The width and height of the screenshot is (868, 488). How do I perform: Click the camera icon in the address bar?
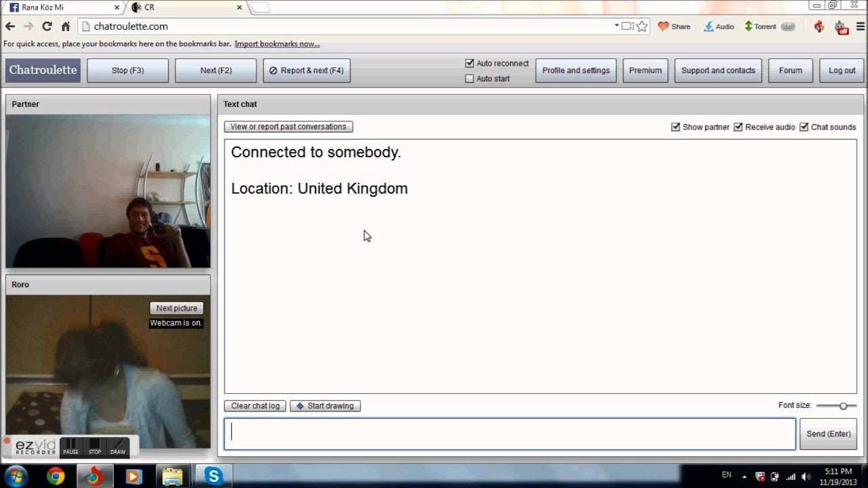point(627,26)
